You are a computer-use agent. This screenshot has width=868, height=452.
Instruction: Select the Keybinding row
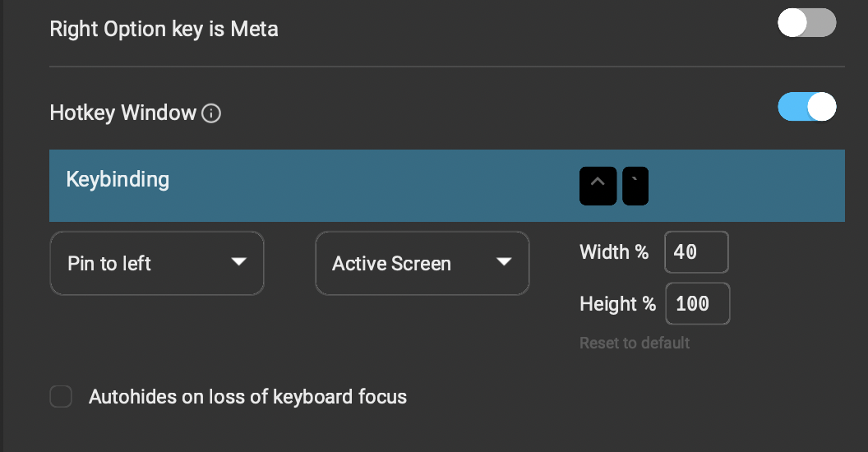click(446, 186)
